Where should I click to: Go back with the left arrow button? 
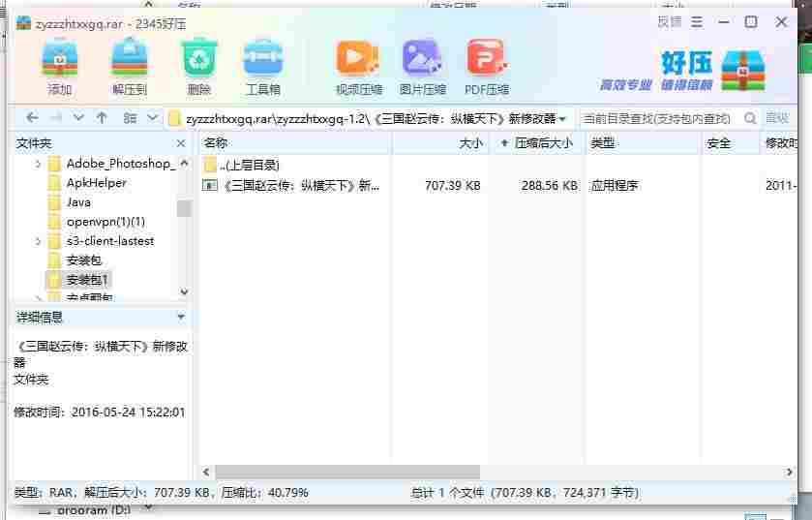(32, 118)
